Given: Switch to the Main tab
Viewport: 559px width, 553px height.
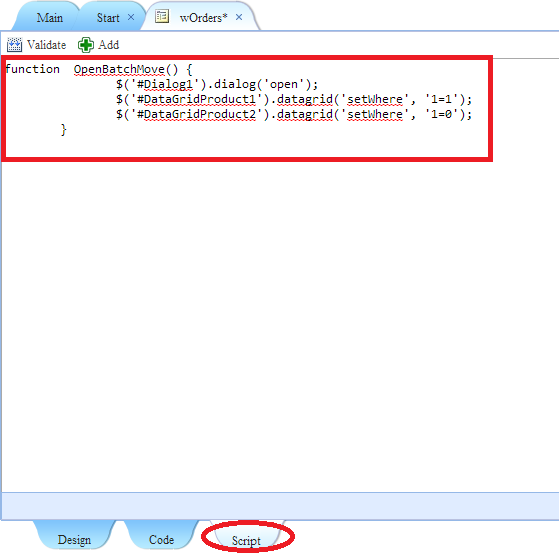Looking at the screenshot, I should pos(50,17).
